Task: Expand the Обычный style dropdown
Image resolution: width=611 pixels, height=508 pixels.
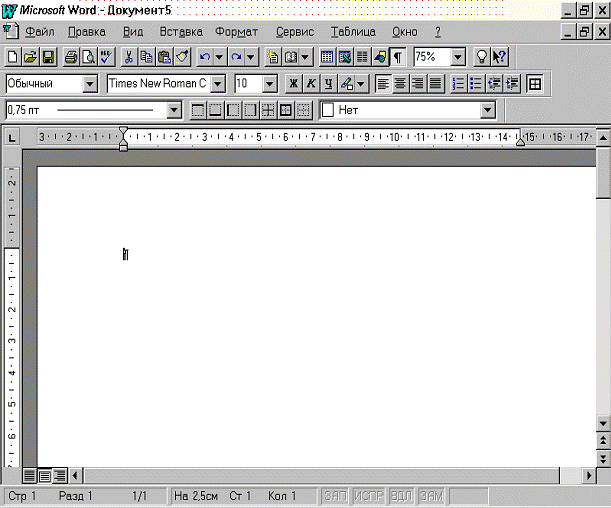Action: (x=90, y=84)
